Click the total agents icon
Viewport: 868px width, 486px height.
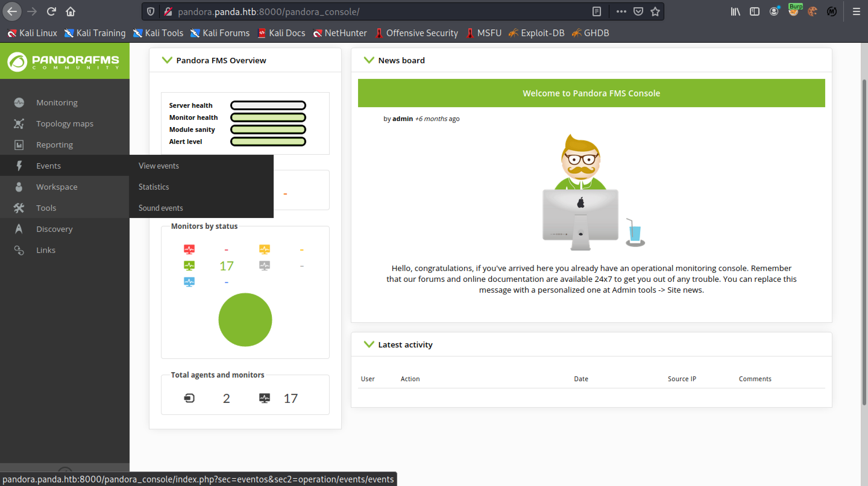[189, 398]
